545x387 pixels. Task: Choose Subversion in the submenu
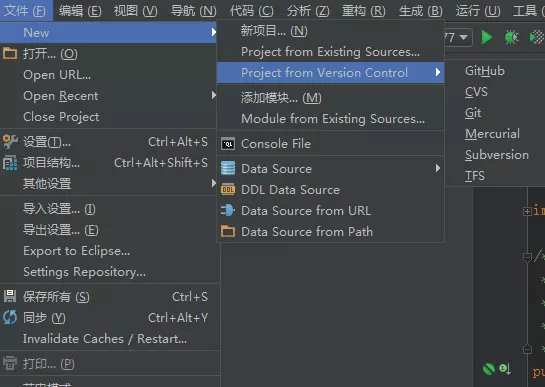pos(497,155)
